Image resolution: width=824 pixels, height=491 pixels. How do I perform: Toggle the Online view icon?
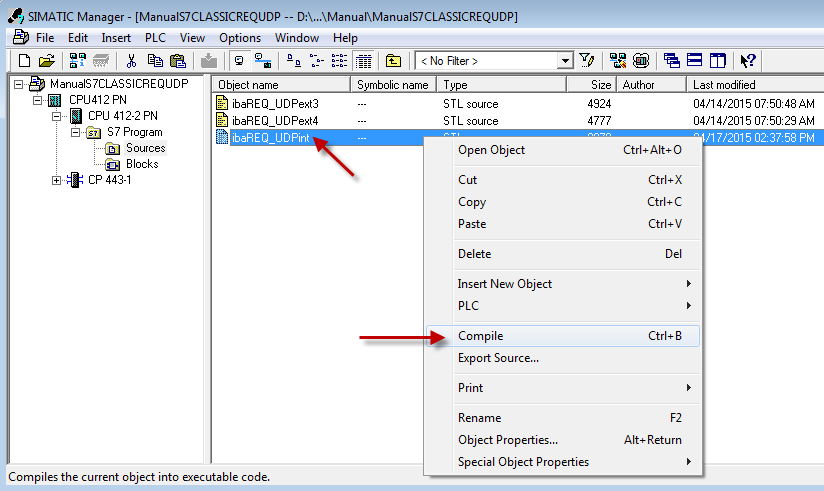[x=263, y=61]
